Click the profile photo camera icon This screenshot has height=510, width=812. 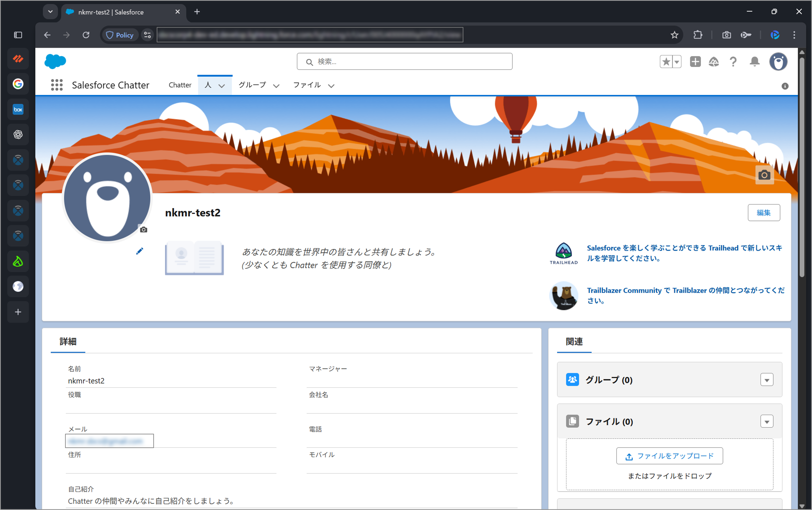(144, 230)
